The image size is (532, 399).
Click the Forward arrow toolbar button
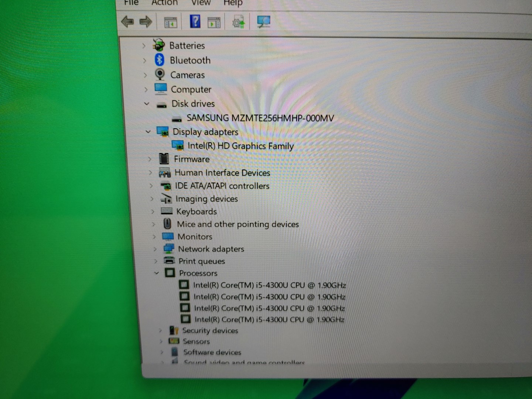[146, 22]
